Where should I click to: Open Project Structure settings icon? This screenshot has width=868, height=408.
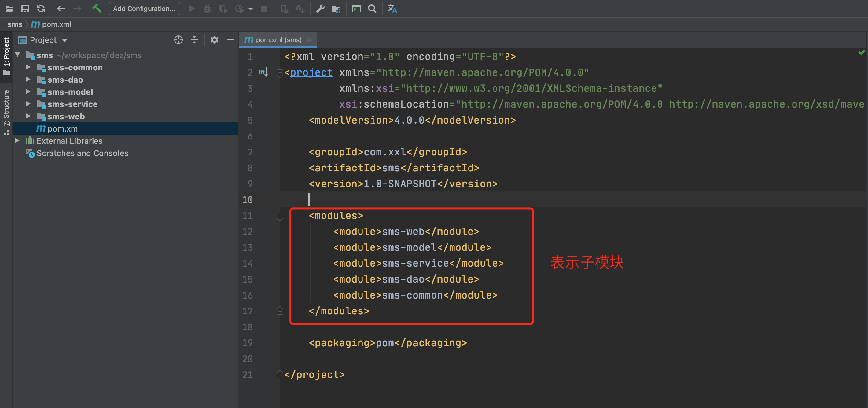[336, 9]
